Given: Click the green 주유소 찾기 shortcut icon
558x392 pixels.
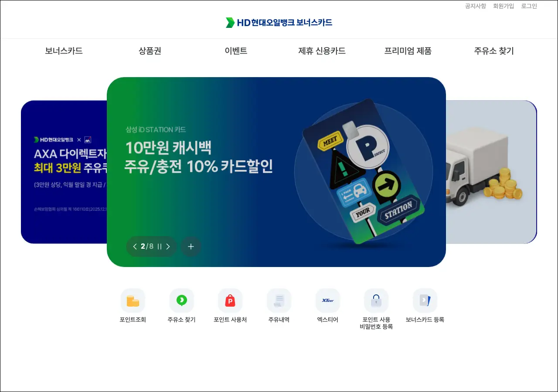Looking at the screenshot, I should (x=182, y=301).
